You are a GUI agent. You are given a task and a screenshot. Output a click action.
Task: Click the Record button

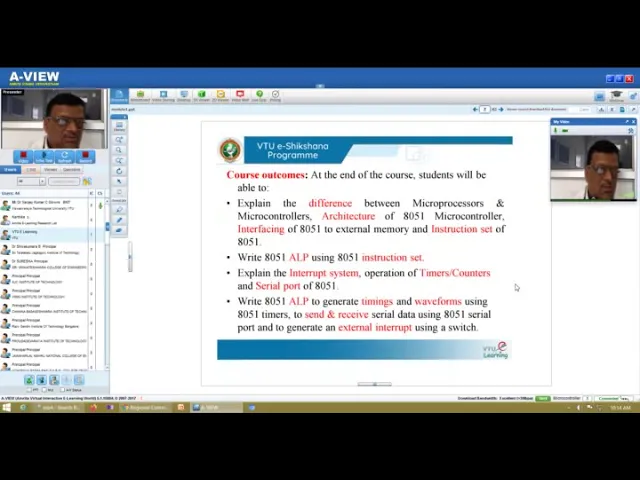pyautogui.click(x=85, y=157)
